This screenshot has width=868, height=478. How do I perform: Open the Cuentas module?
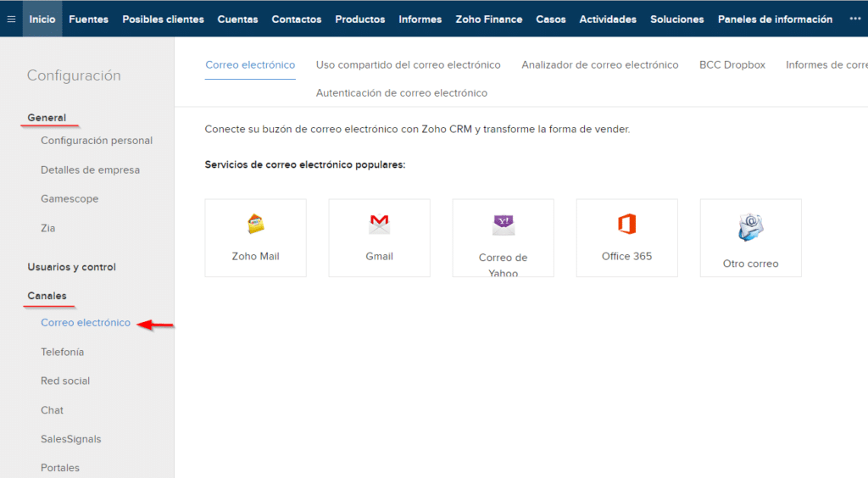(237, 19)
